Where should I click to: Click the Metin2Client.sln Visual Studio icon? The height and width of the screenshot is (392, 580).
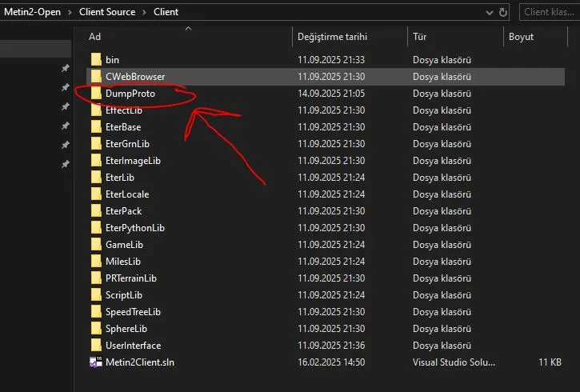tap(96, 362)
